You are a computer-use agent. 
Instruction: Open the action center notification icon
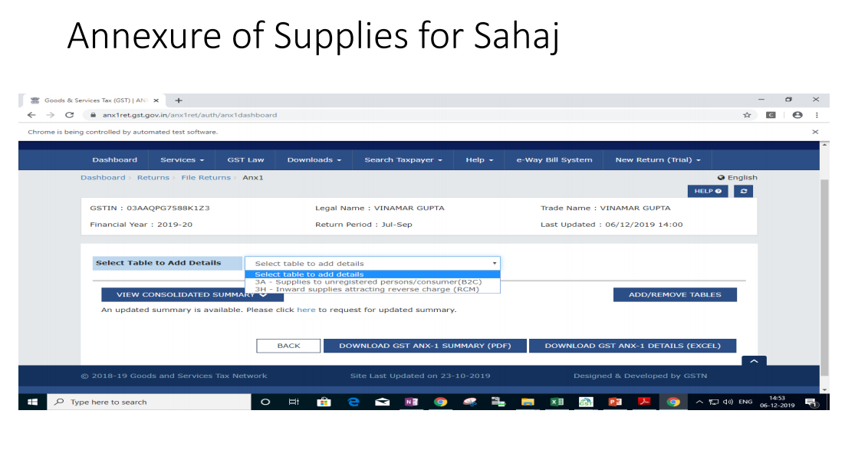[811, 402]
